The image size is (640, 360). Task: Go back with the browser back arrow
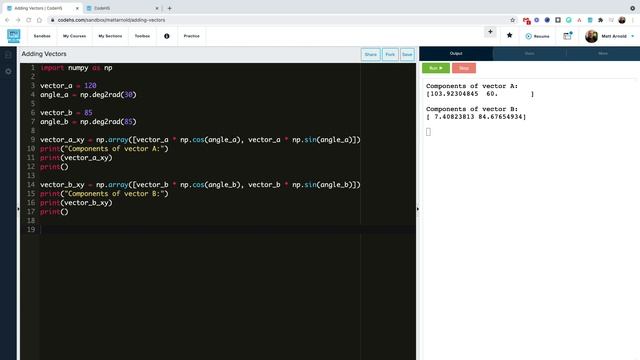[x=7, y=20]
